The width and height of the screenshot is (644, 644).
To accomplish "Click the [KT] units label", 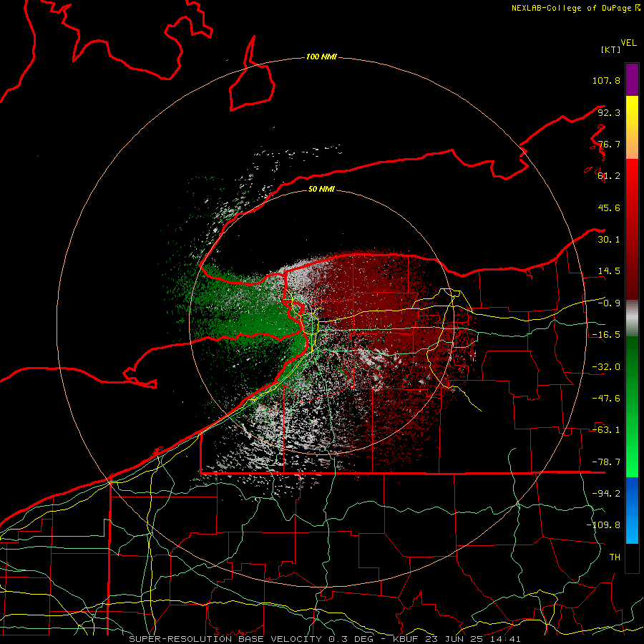I will [610, 49].
